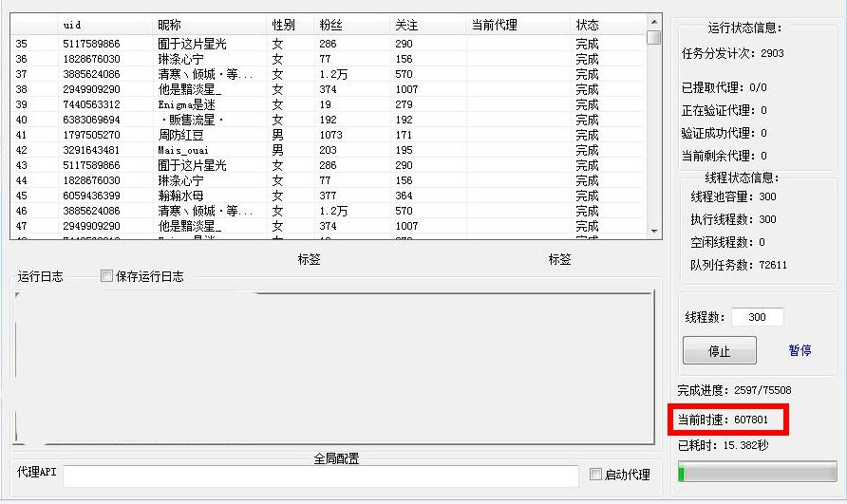Click the 暂停 link
847x504 pixels.
pyautogui.click(x=800, y=350)
